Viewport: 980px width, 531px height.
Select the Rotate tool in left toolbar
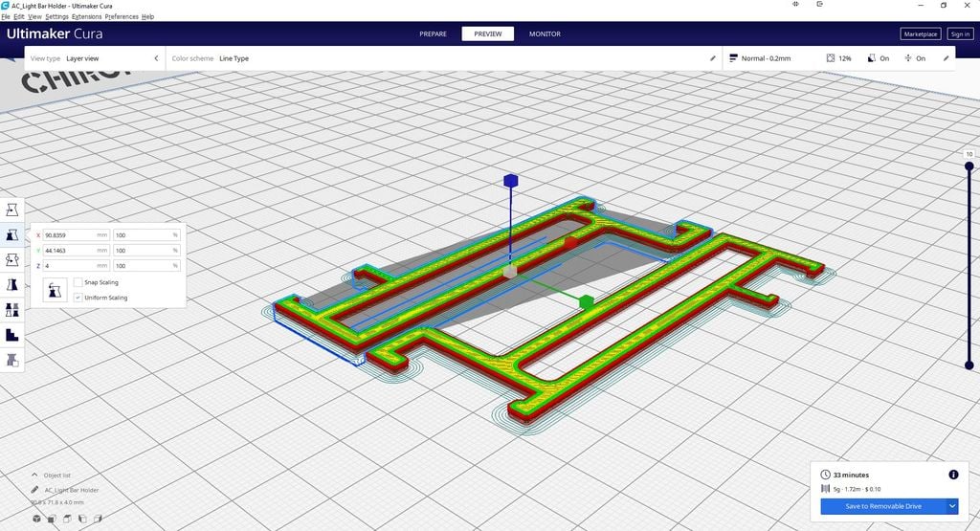(x=11, y=260)
